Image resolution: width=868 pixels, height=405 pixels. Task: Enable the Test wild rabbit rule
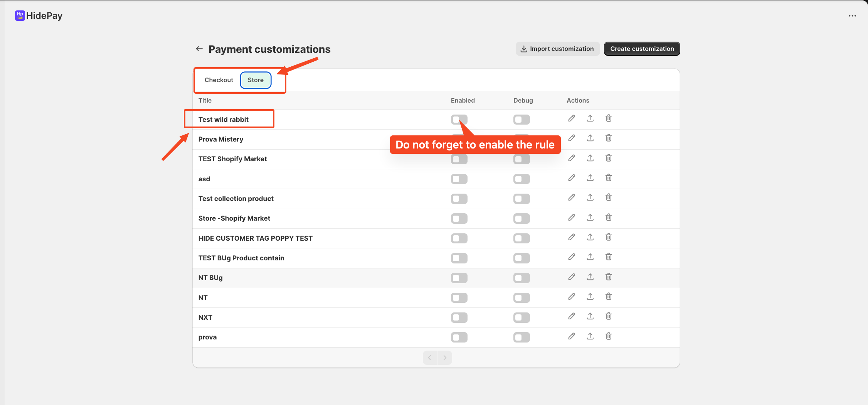459,120
